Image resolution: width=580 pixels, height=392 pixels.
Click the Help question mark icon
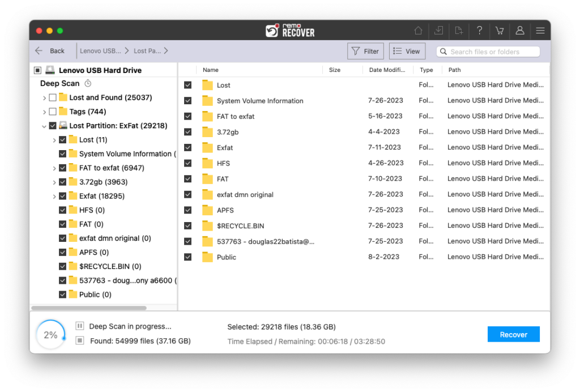(479, 31)
